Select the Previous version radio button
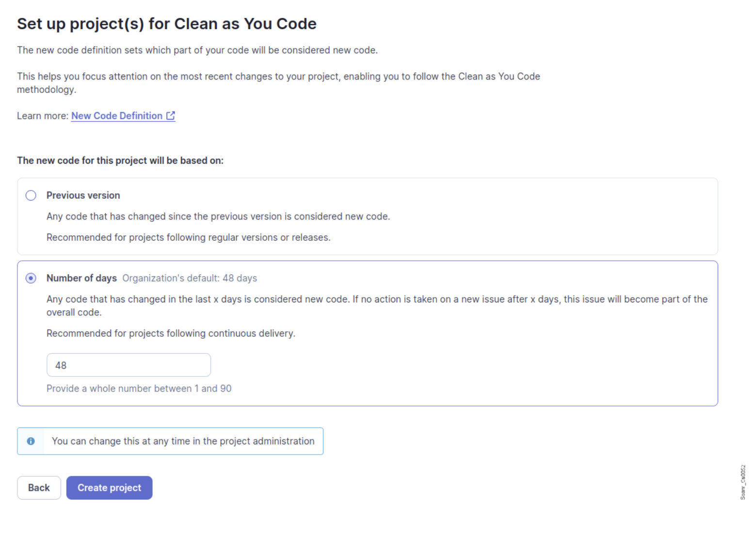Viewport: 756px width, 534px height. [31, 195]
